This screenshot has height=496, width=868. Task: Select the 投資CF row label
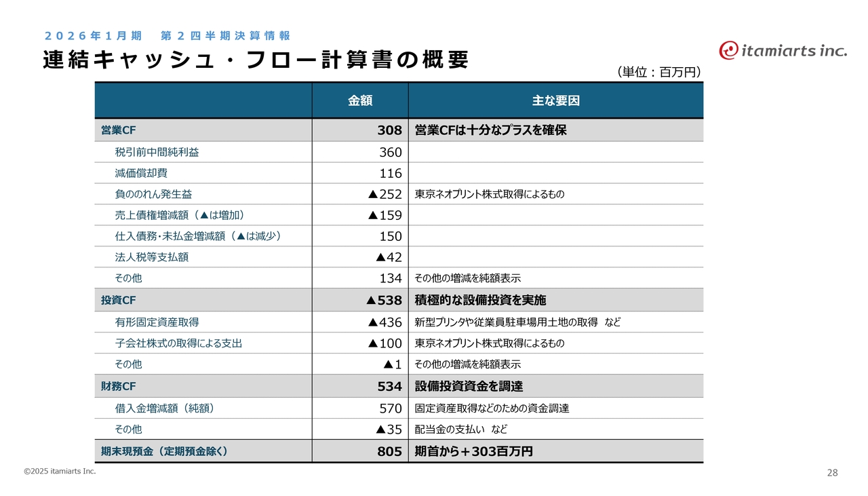119,300
